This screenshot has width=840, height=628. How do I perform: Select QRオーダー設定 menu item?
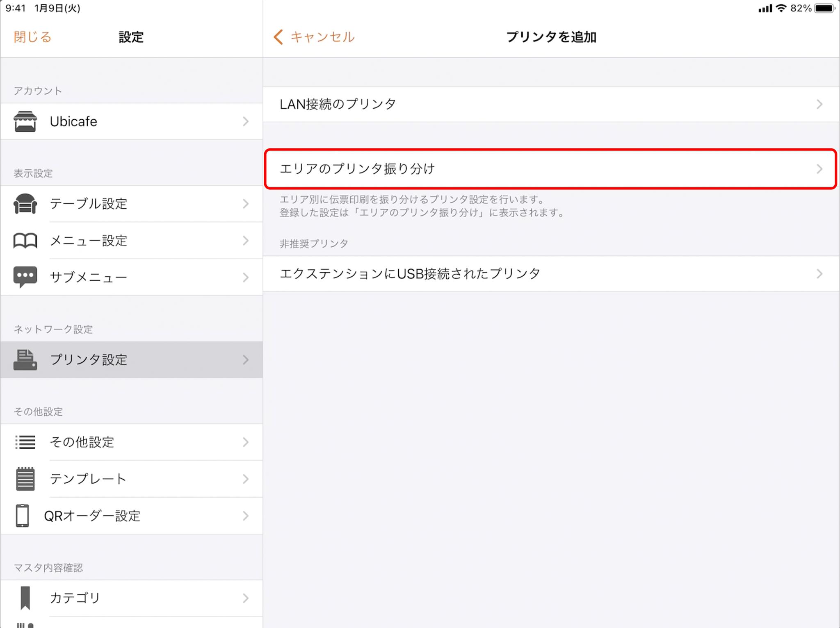click(131, 516)
